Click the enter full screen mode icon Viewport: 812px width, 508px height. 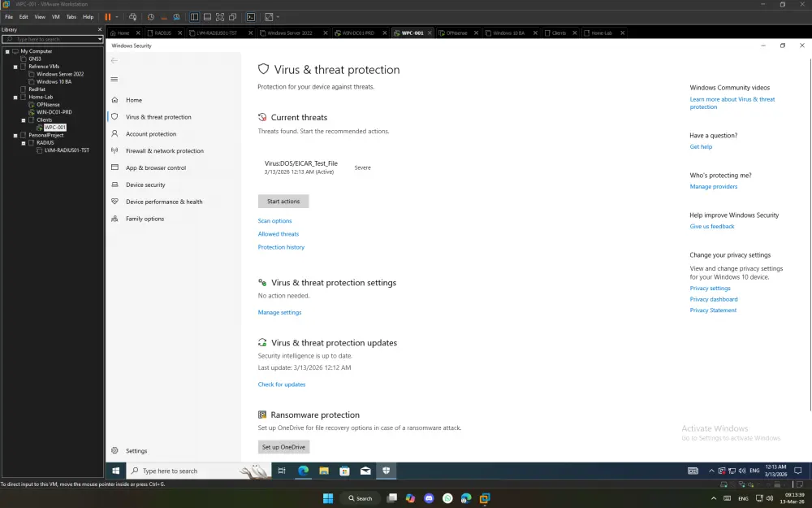click(x=219, y=16)
